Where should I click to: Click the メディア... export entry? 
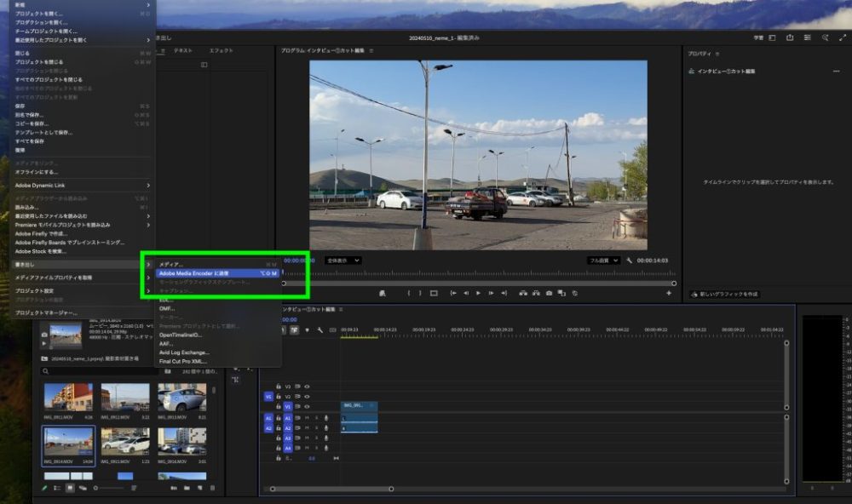(171, 265)
